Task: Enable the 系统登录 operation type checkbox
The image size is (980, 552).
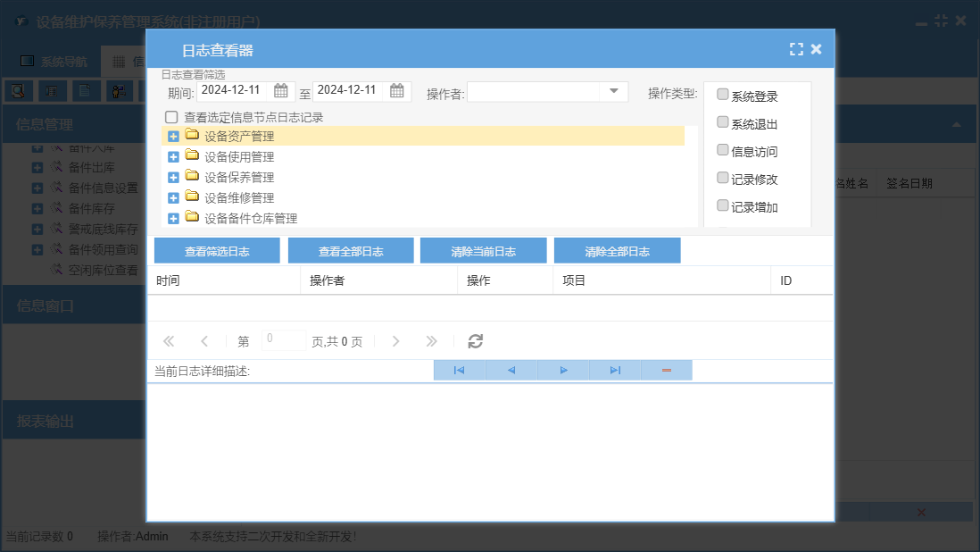Action: point(723,95)
